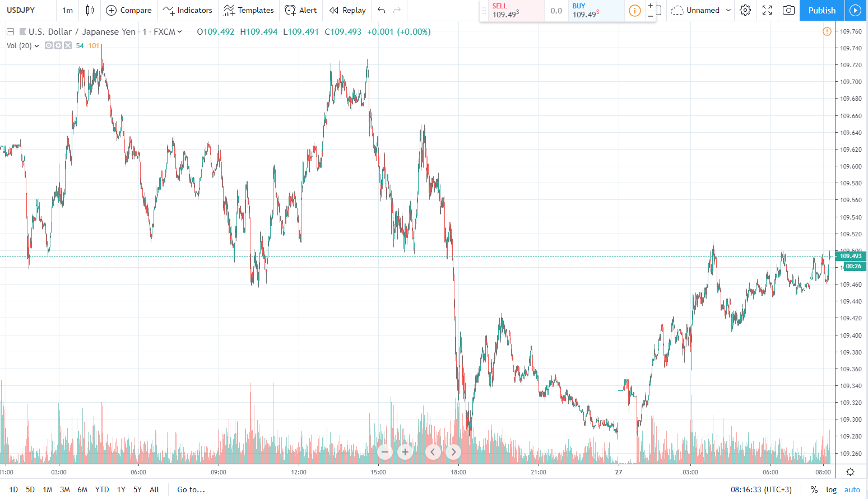This screenshot has width=868, height=499.
Task: Click the Publish button
Action: (822, 10)
